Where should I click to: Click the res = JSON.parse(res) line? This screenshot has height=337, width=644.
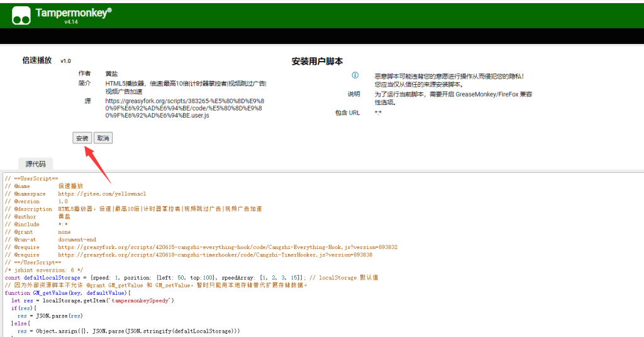click(50, 316)
